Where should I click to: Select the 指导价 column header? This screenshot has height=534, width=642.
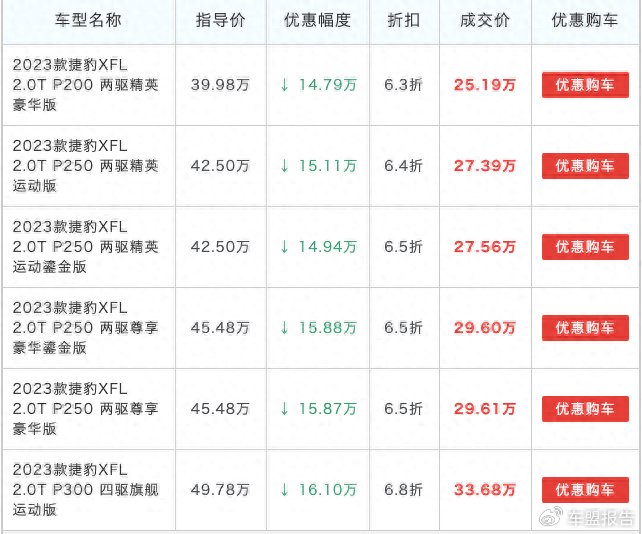tap(220, 21)
